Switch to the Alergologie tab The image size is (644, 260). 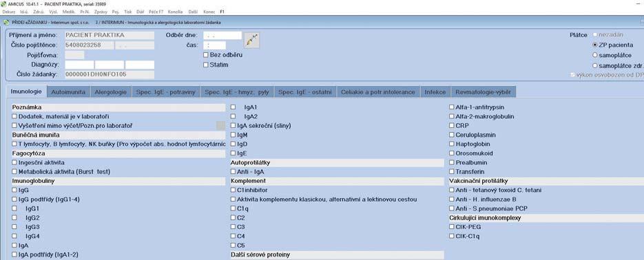coord(111,92)
